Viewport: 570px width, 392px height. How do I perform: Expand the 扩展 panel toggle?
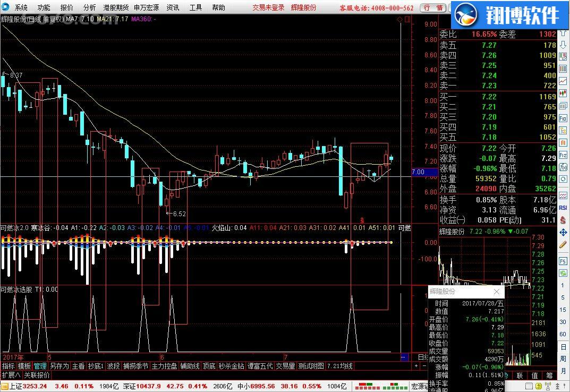[x=11, y=375]
